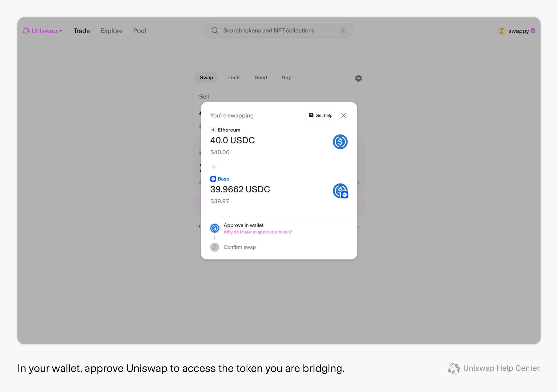This screenshot has height=392, width=558.
Task: Open the Pool menu
Action: coord(139,31)
